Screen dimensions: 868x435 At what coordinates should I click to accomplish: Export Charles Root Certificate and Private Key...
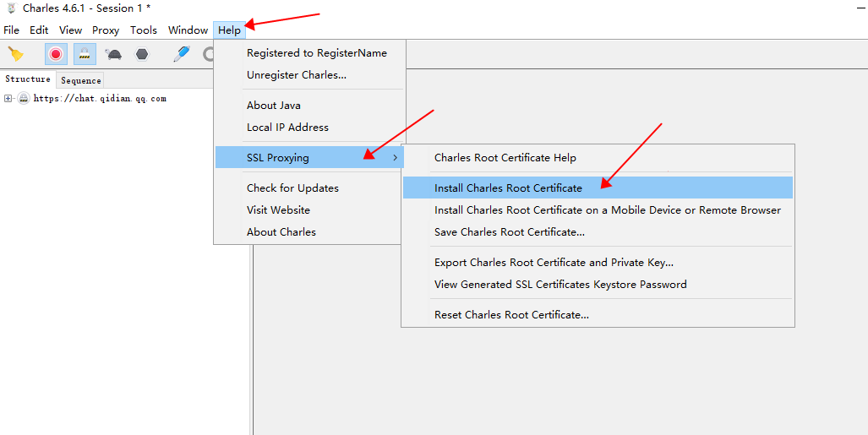pos(598,263)
